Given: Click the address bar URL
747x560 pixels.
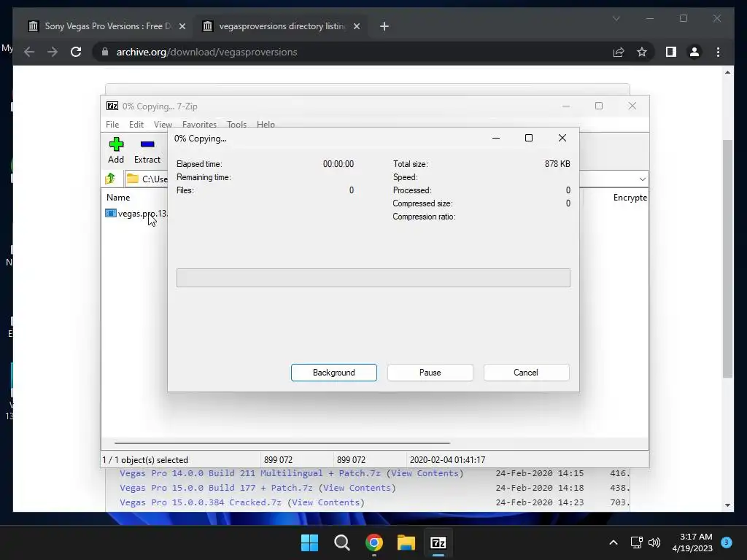Looking at the screenshot, I should pyautogui.click(x=206, y=52).
